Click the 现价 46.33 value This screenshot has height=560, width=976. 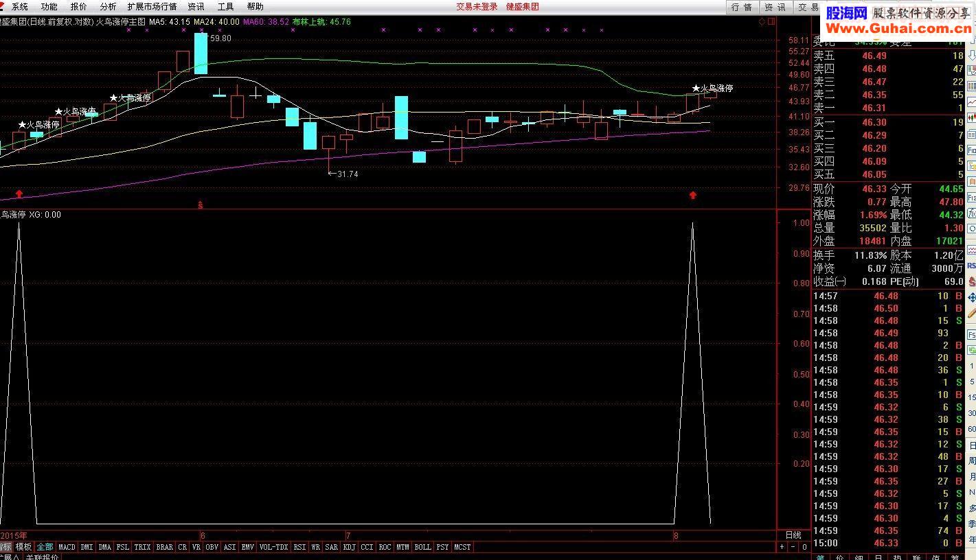[874, 189]
